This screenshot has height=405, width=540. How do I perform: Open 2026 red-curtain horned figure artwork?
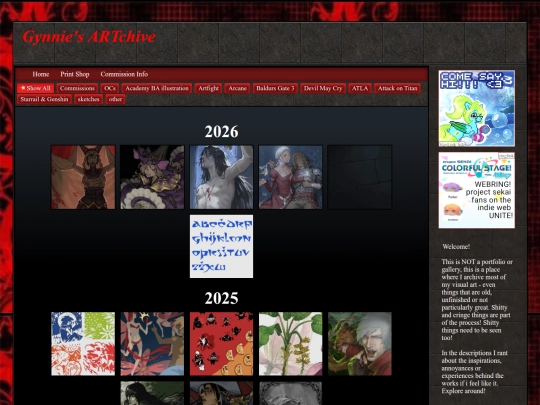pyautogui.click(x=83, y=177)
